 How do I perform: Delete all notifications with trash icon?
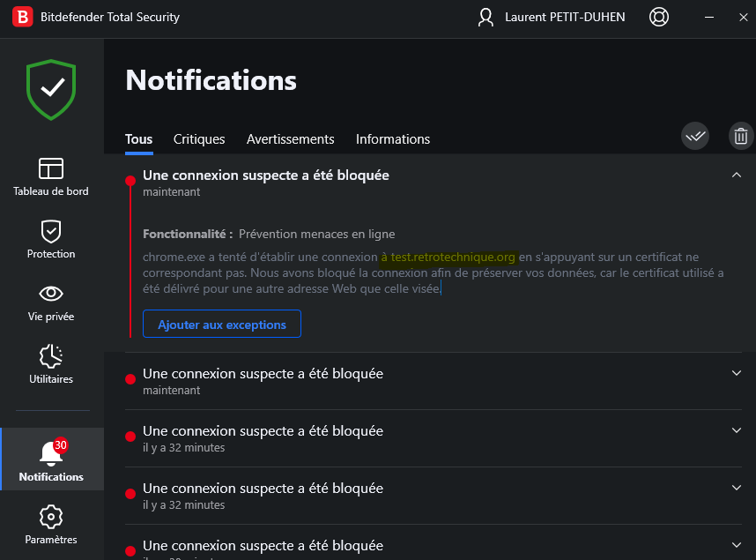click(740, 137)
